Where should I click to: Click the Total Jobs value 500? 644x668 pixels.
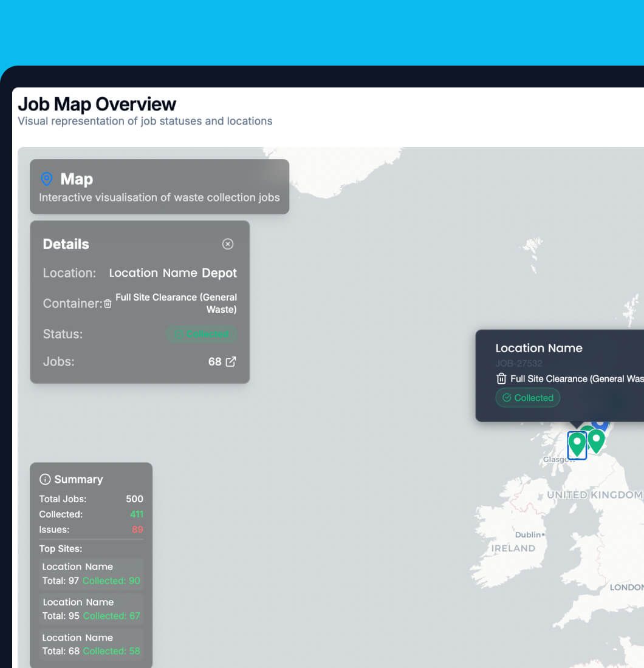pyautogui.click(x=134, y=499)
